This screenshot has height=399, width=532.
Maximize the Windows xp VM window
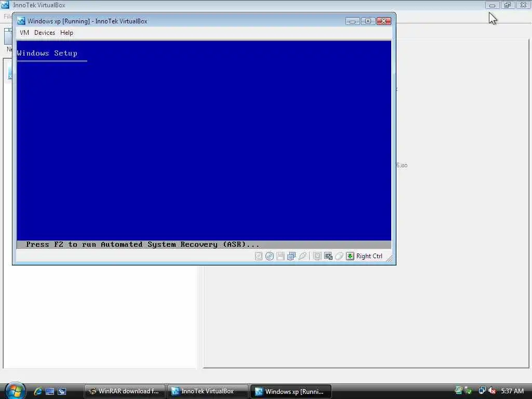pos(368,21)
